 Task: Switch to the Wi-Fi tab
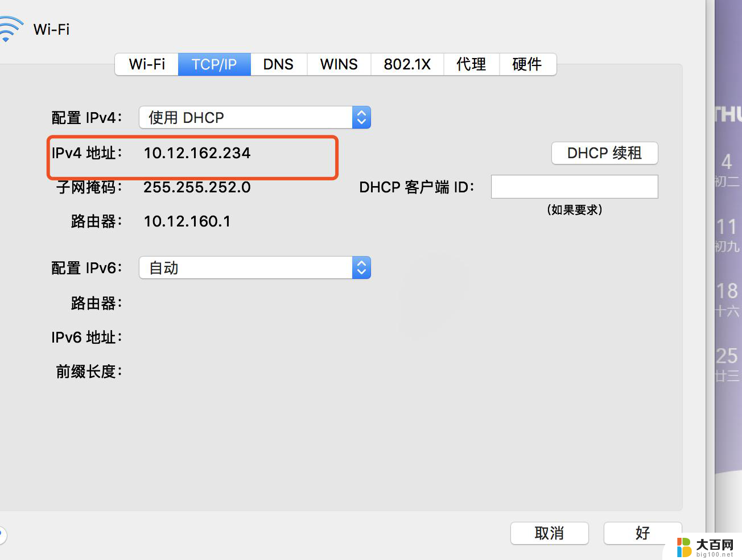[147, 64]
